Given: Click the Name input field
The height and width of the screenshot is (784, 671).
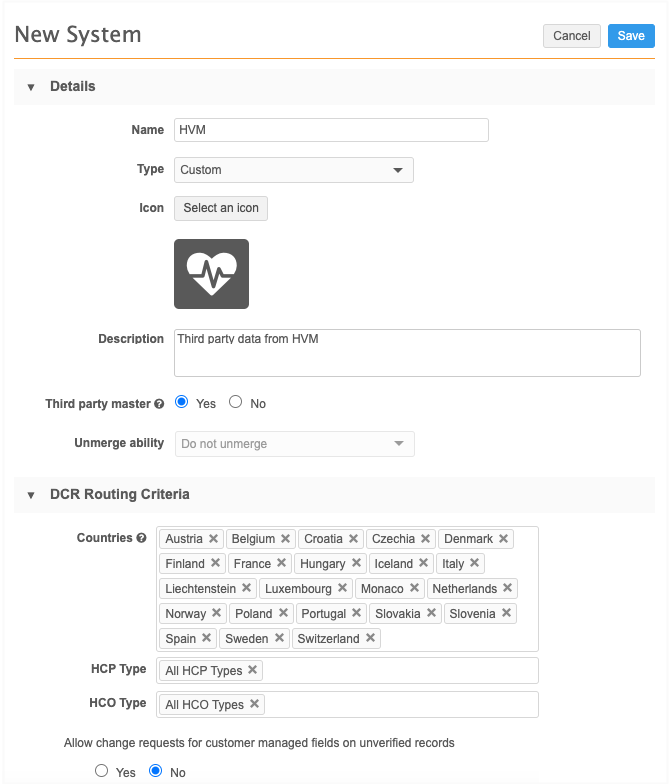Looking at the screenshot, I should tap(331, 130).
